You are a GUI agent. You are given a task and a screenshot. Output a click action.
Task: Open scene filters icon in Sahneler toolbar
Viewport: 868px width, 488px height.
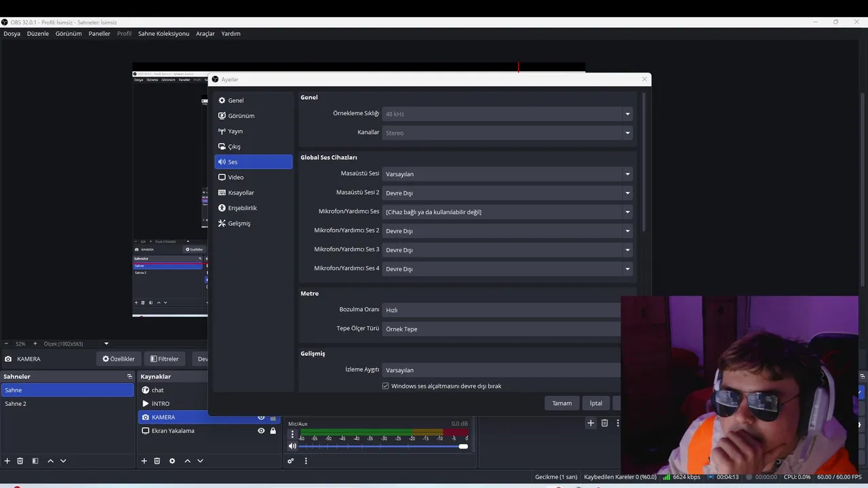tap(35, 461)
